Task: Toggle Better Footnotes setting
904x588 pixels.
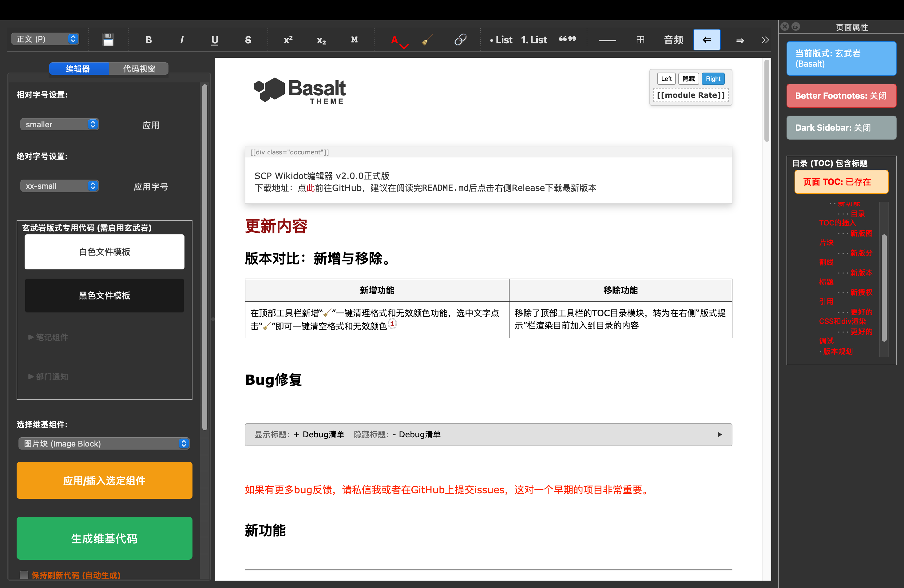Action: tap(841, 95)
